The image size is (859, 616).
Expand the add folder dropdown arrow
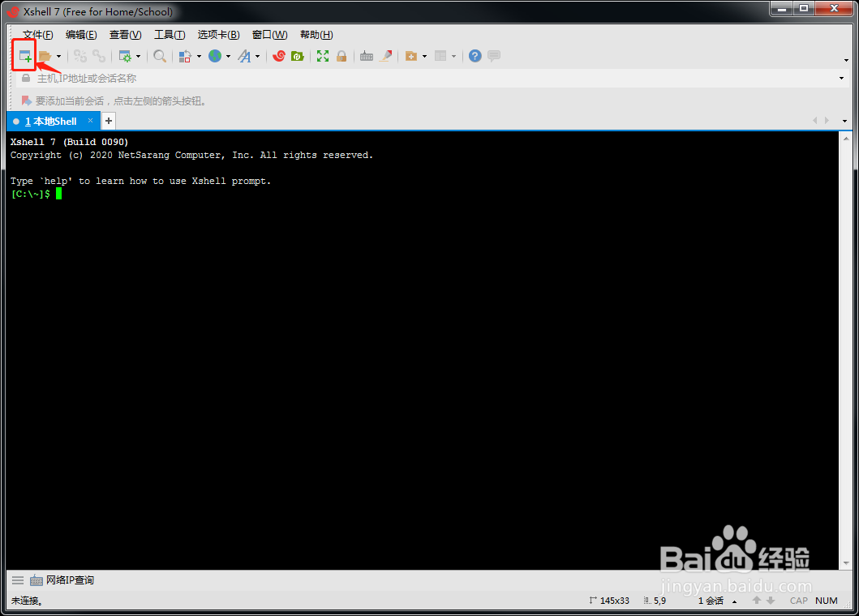pyautogui.click(x=424, y=56)
